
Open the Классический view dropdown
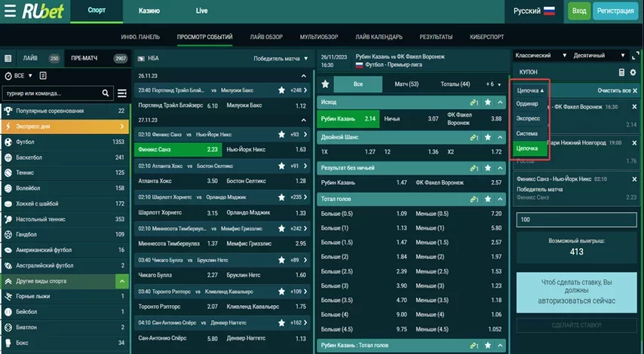(x=540, y=56)
